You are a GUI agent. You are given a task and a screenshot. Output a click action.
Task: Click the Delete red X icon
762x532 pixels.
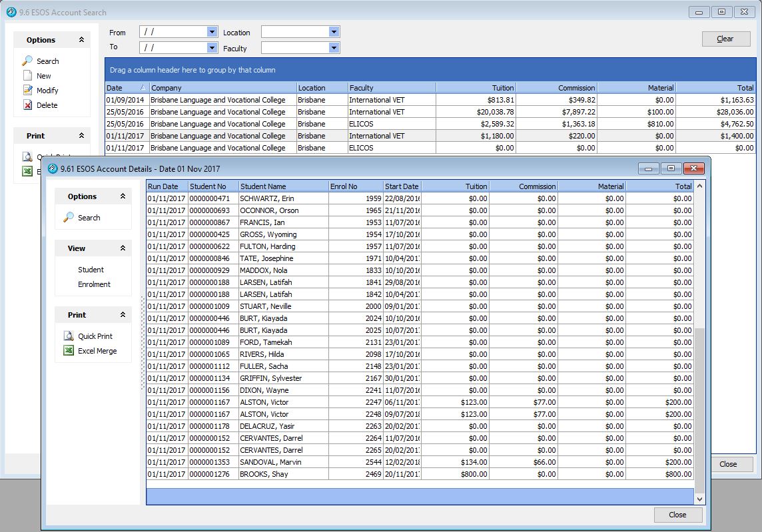tap(27, 105)
